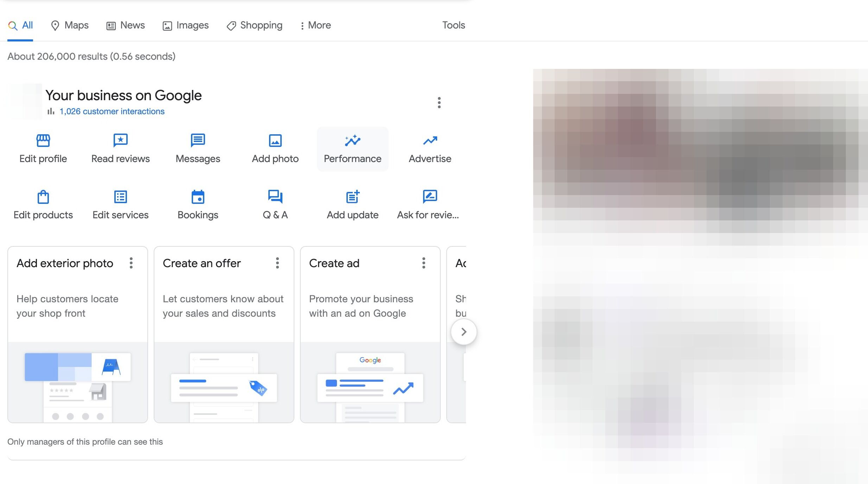Click the Edit profile label

point(43,159)
